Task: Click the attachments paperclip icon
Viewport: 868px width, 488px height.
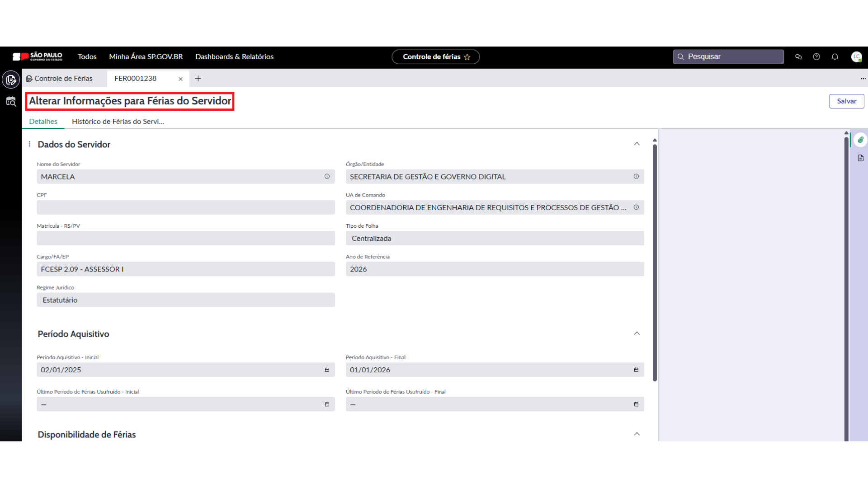Action: [860, 140]
